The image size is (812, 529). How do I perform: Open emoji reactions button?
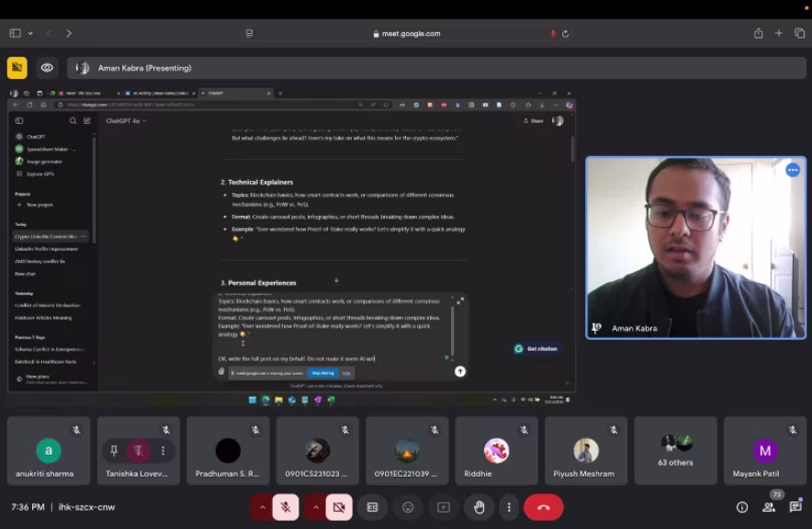(x=408, y=507)
